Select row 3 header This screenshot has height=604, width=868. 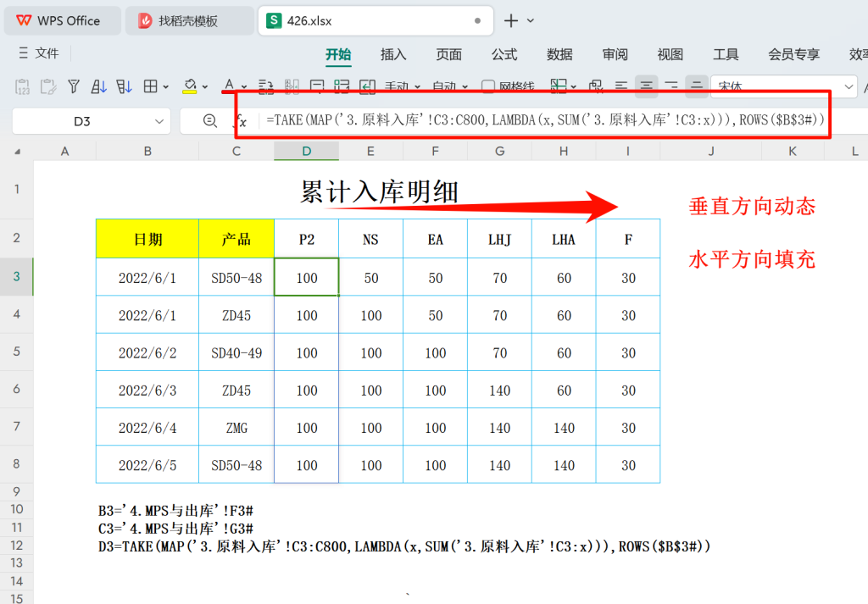click(17, 276)
